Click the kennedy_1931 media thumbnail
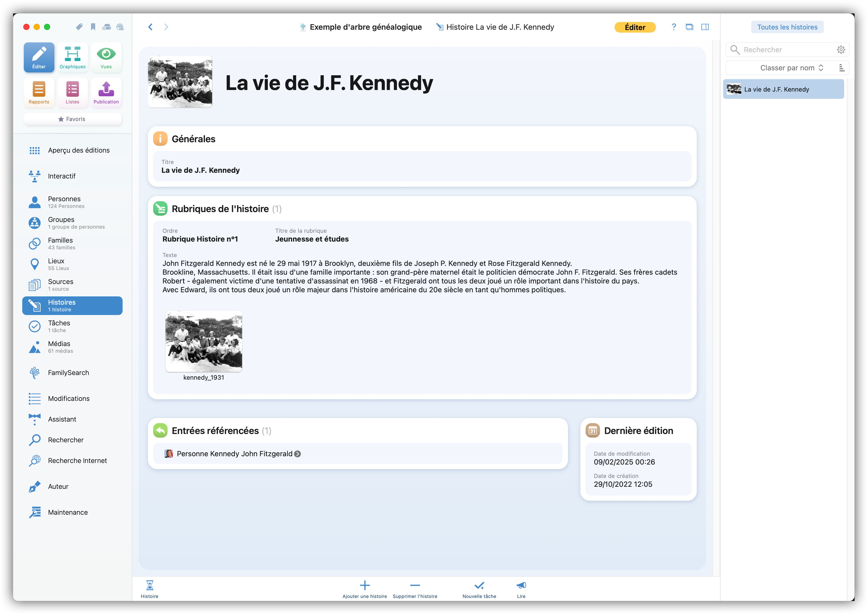 click(x=204, y=342)
